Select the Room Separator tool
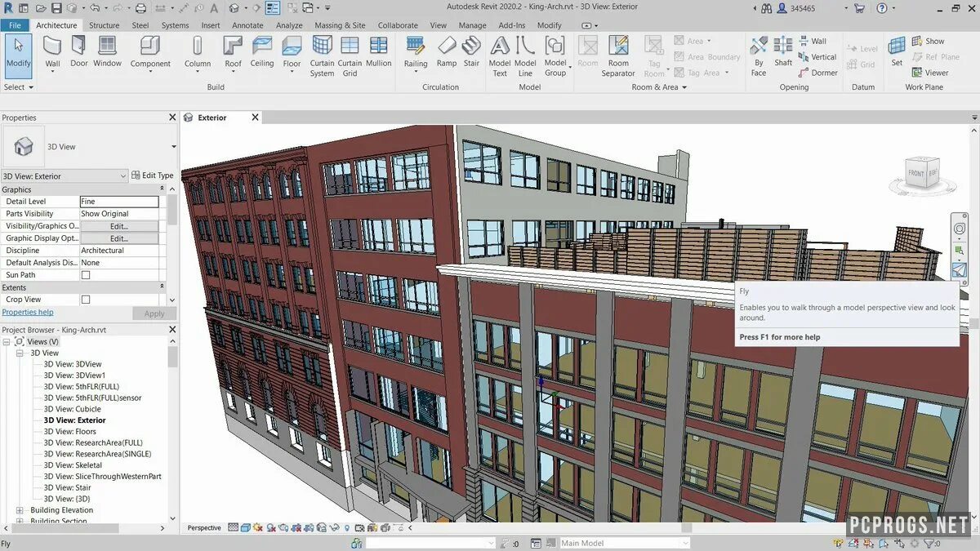 [618, 56]
